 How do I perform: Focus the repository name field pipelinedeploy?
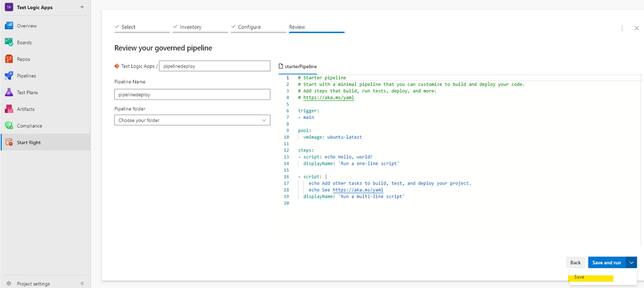pyautogui.click(x=215, y=66)
